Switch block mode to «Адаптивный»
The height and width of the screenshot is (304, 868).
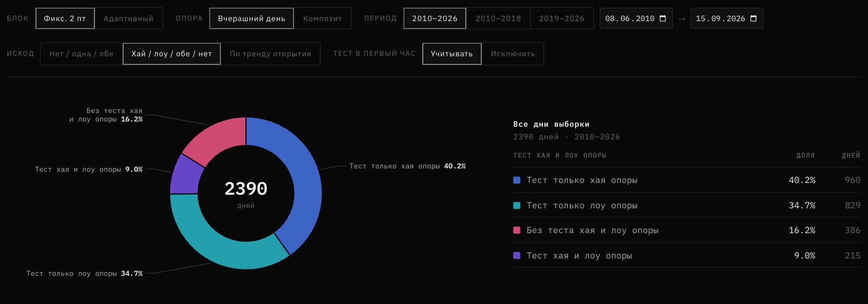(x=128, y=18)
